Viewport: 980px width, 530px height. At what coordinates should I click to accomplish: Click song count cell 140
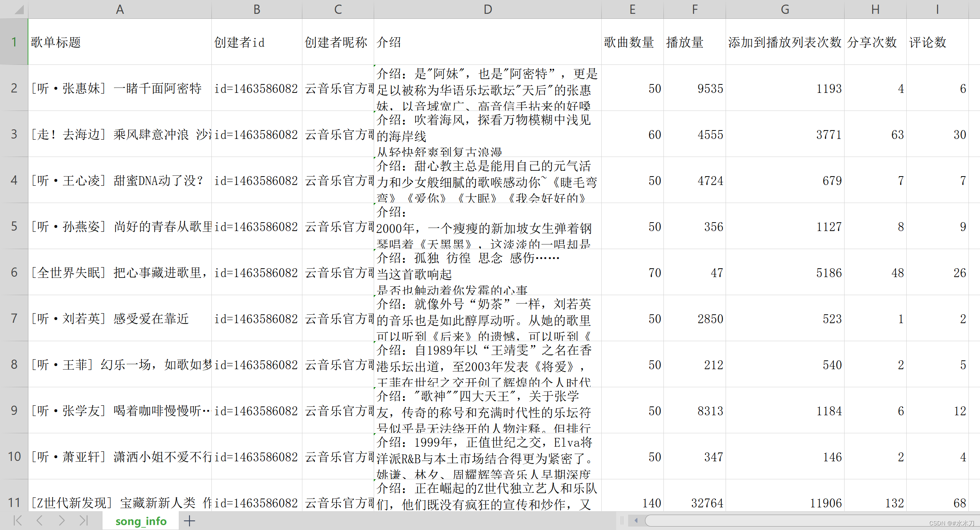(x=632, y=495)
